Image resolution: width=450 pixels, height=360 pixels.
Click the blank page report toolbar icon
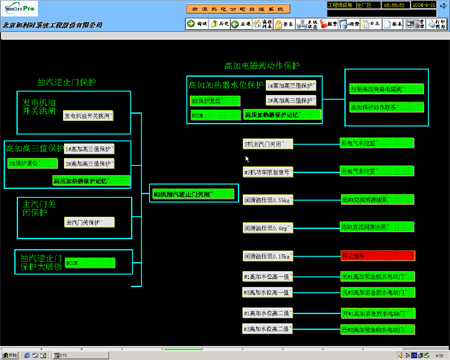393,24
